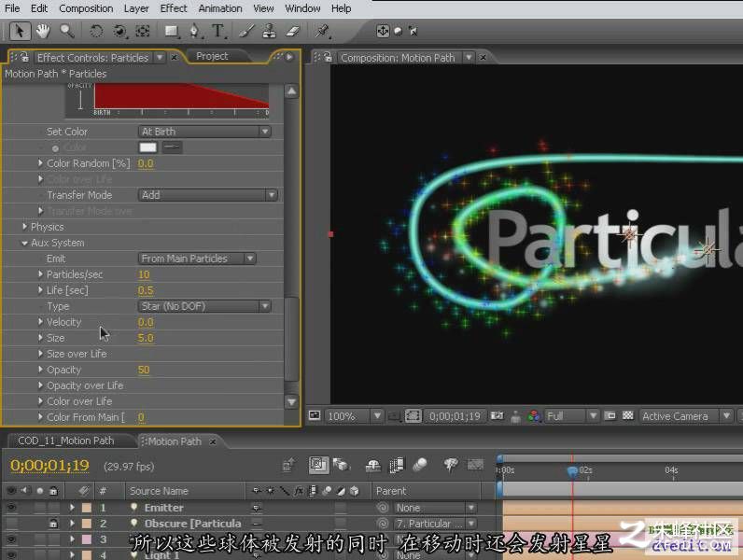Click the Brainstorm icon in timeline
The image size is (743, 560).
click(450, 465)
